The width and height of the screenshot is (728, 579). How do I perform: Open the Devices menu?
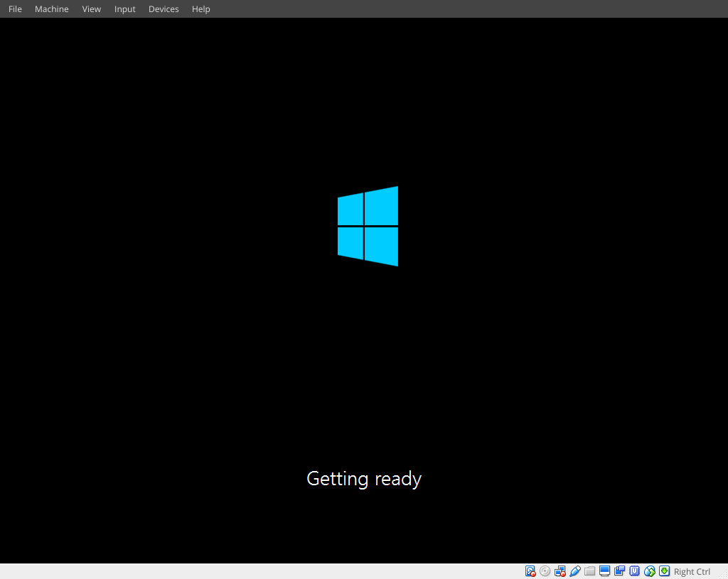coord(164,9)
